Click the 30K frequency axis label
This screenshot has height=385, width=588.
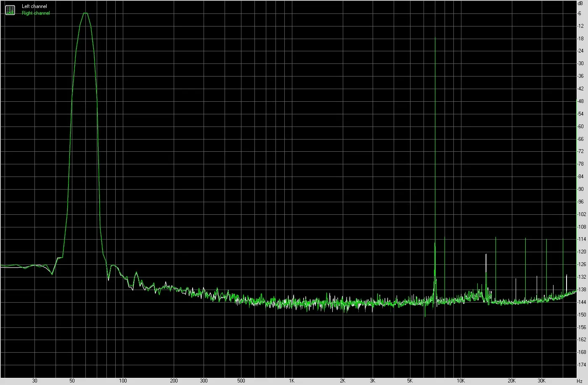pyautogui.click(x=541, y=381)
